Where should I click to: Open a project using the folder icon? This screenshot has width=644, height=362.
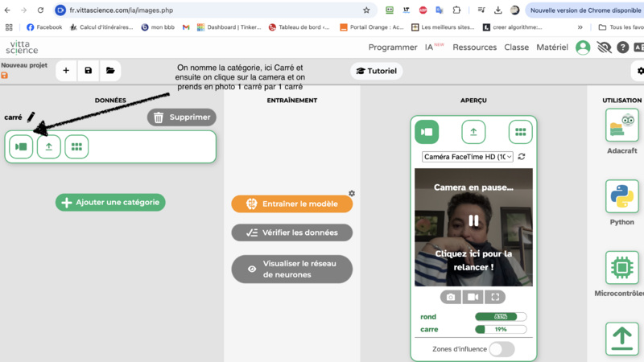tap(110, 71)
